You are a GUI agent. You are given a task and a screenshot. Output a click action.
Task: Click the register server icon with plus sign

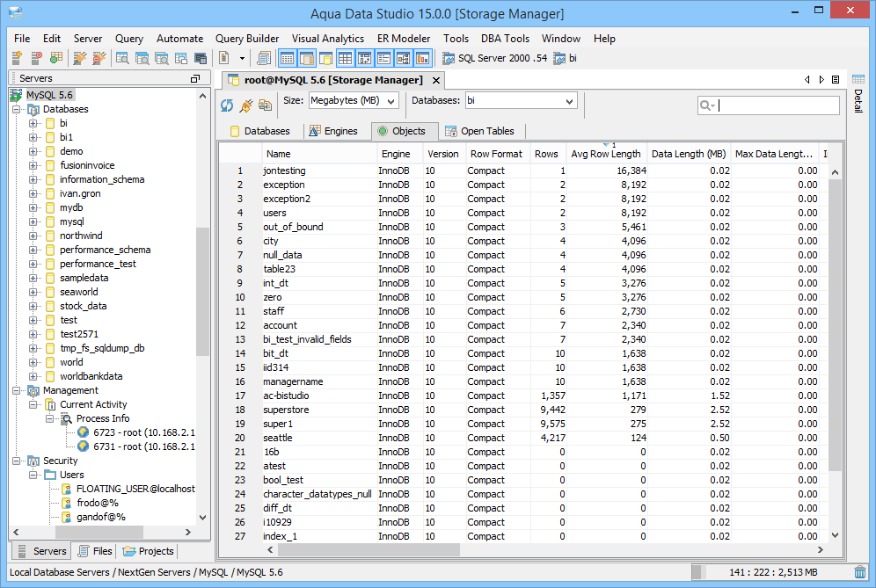tap(17, 57)
